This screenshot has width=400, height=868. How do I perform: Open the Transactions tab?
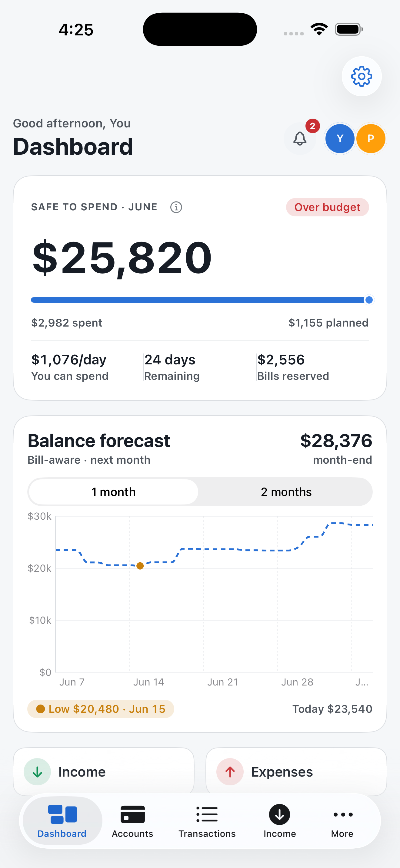coord(207,821)
